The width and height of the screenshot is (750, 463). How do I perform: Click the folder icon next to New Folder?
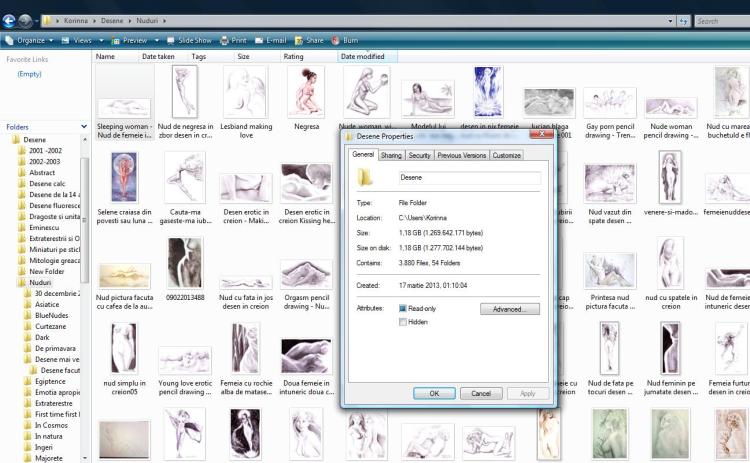[22, 272]
